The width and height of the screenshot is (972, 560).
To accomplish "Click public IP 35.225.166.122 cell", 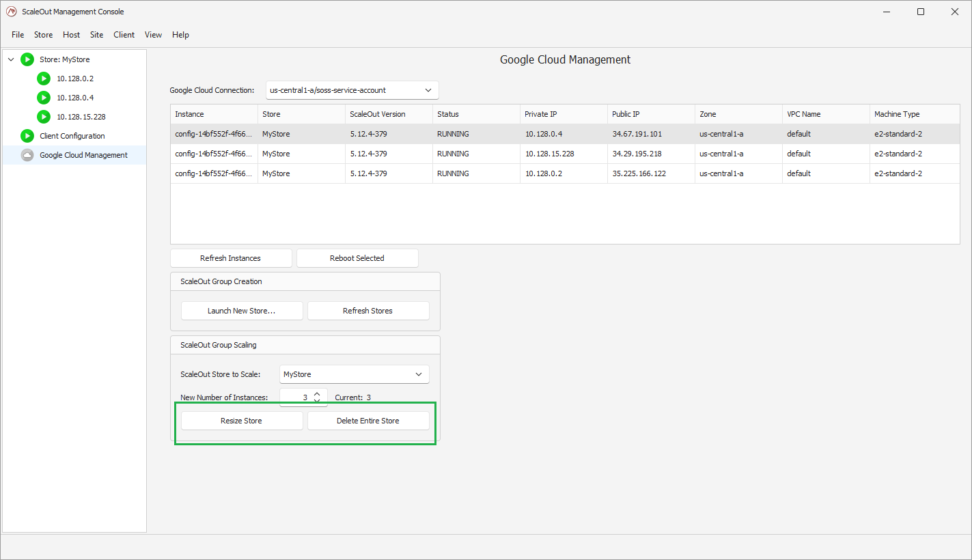I will tap(651, 173).
